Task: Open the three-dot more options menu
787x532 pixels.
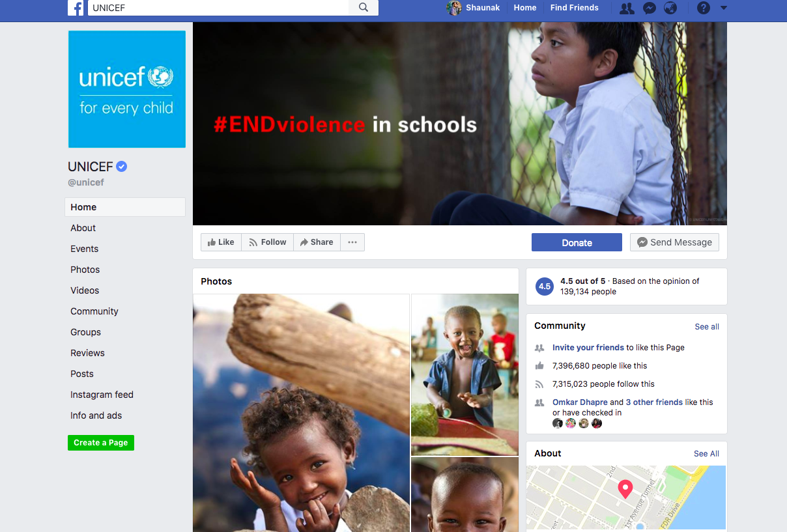Action: point(352,242)
